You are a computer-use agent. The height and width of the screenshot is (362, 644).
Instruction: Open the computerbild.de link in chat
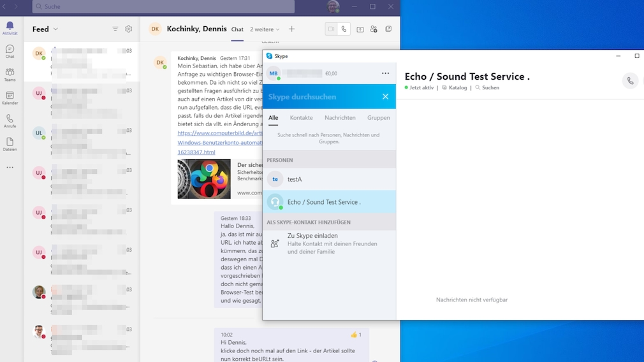tap(220, 142)
